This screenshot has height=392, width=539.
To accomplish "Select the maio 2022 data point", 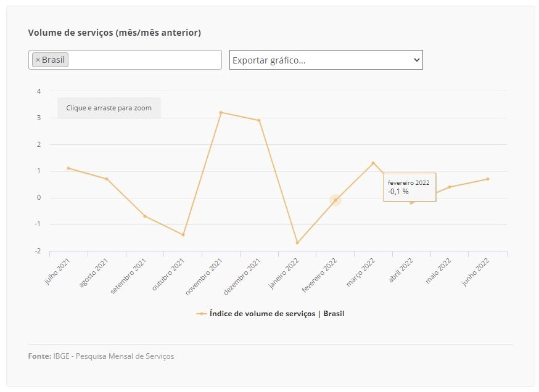I will [x=450, y=187].
